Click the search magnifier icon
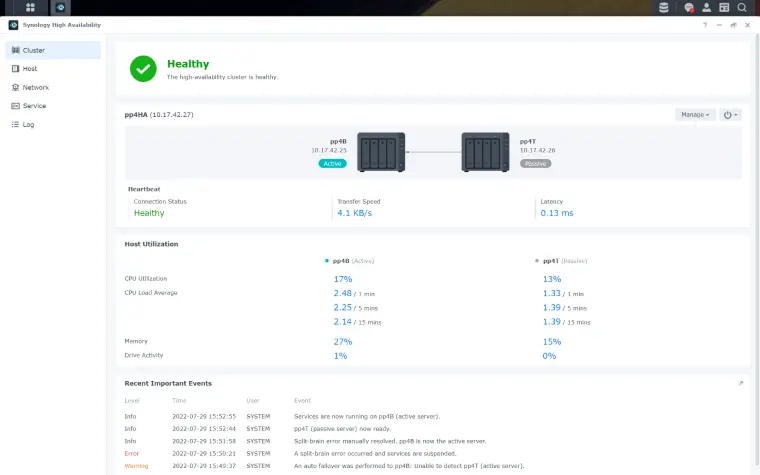This screenshot has height=475, width=760. (742, 7)
